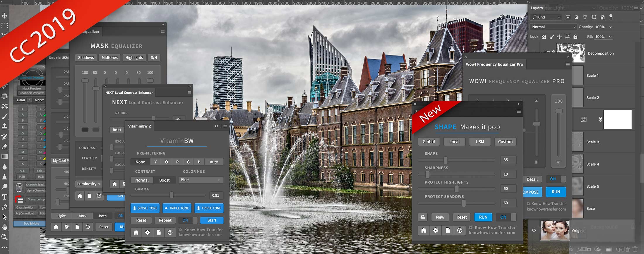Select the Move tool in the toolbar

click(4, 16)
